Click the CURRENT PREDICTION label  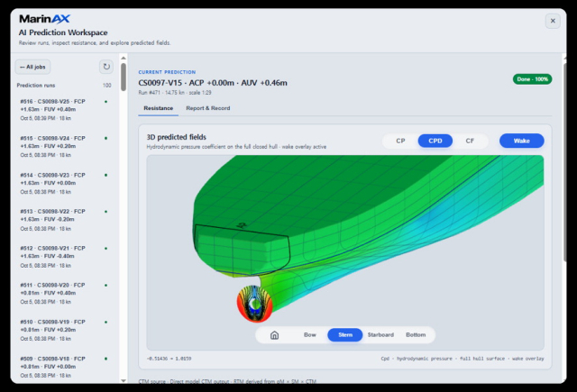167,72
